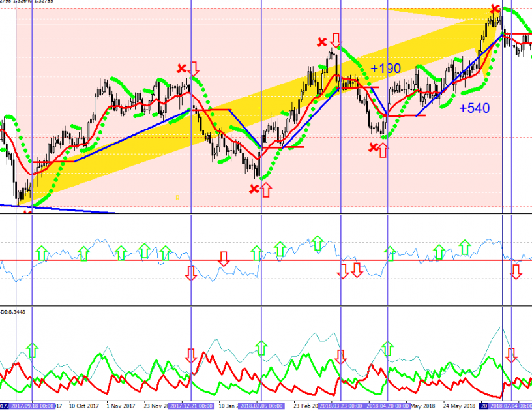Click the green up arrow above the 2017.09.18 date

(32, 350)
